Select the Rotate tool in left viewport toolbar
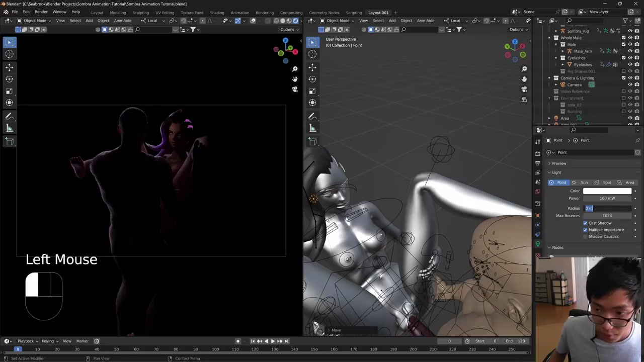The height and width of the screenshot is (362, 644). pyautogui.click(x=9, y=79)
